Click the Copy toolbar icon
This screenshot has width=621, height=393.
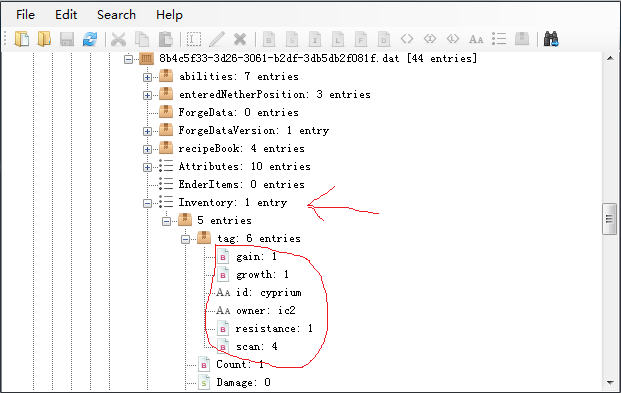[142, 39]
